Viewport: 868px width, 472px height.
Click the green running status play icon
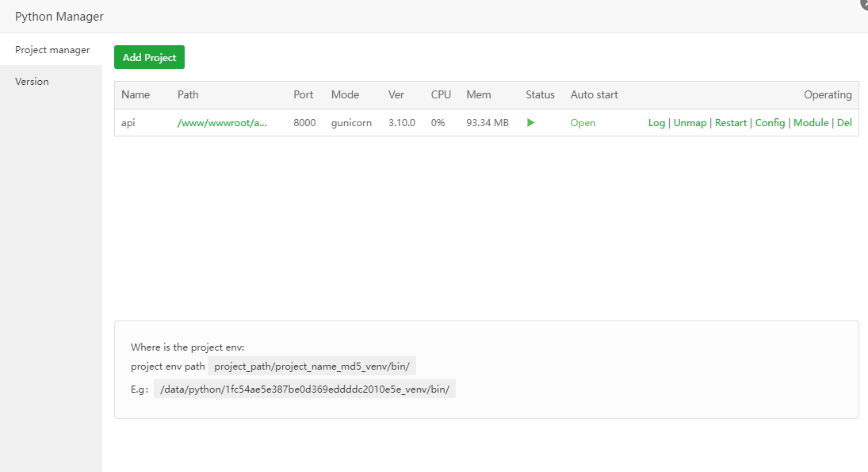[x=531, y=123]
